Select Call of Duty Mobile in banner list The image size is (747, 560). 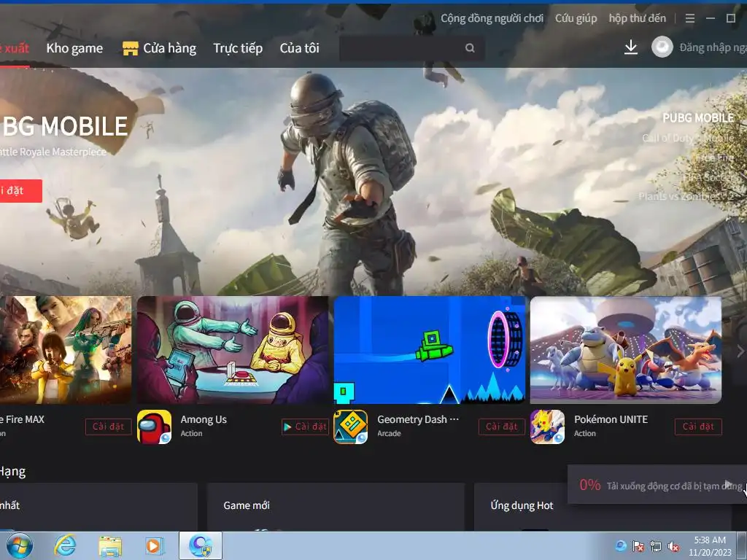click(x=688, y=138)
